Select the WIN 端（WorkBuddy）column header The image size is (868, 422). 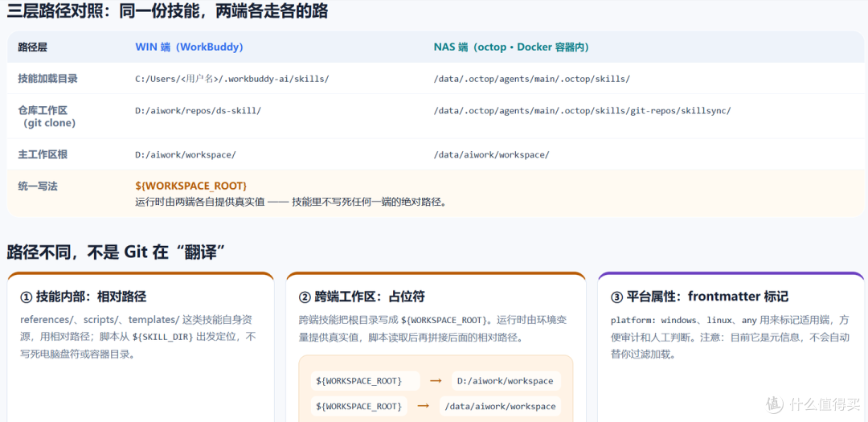[190, 47]
